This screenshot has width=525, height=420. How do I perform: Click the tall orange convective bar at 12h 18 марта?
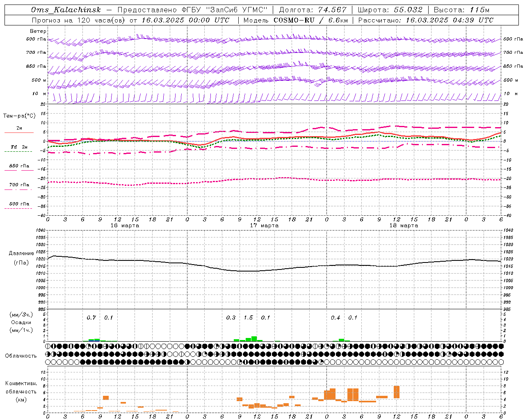tap(397, 392)
